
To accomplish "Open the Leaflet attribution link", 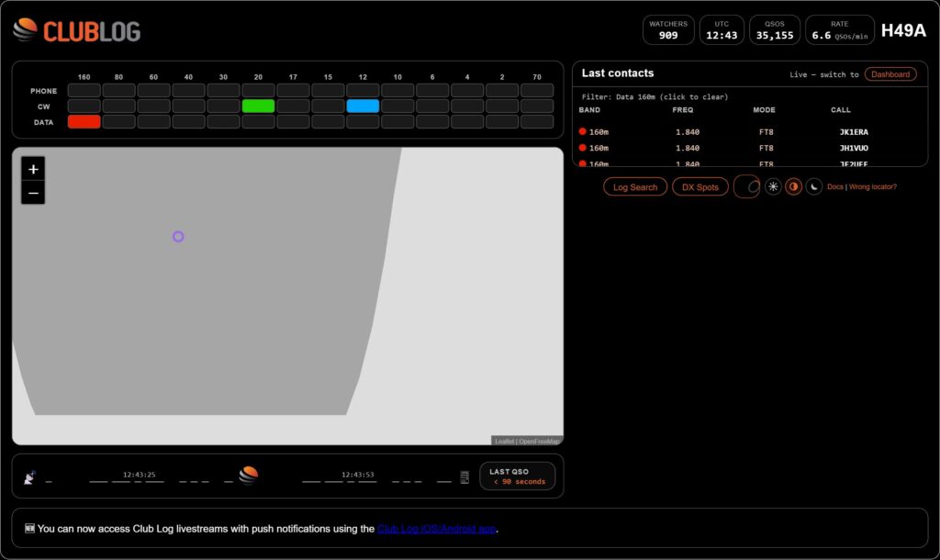I will tap(504, 442).
